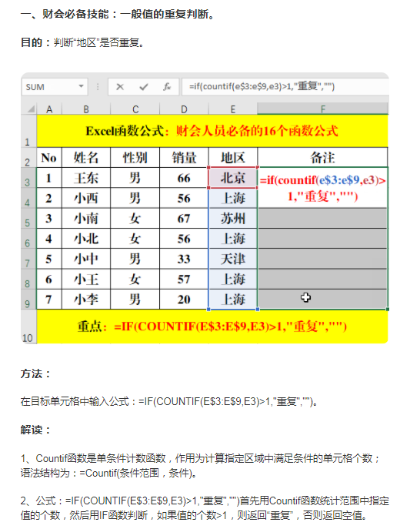Screen dimensions: 420x529
Task: Click the 销量 header cell
Action: tap(184, 158)
